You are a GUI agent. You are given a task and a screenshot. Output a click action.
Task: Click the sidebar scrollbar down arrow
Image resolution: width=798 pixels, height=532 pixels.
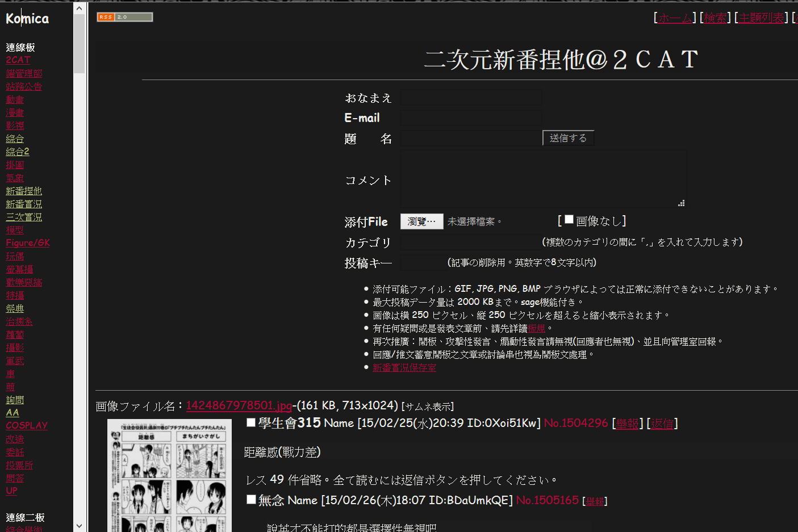click(80, 525)
